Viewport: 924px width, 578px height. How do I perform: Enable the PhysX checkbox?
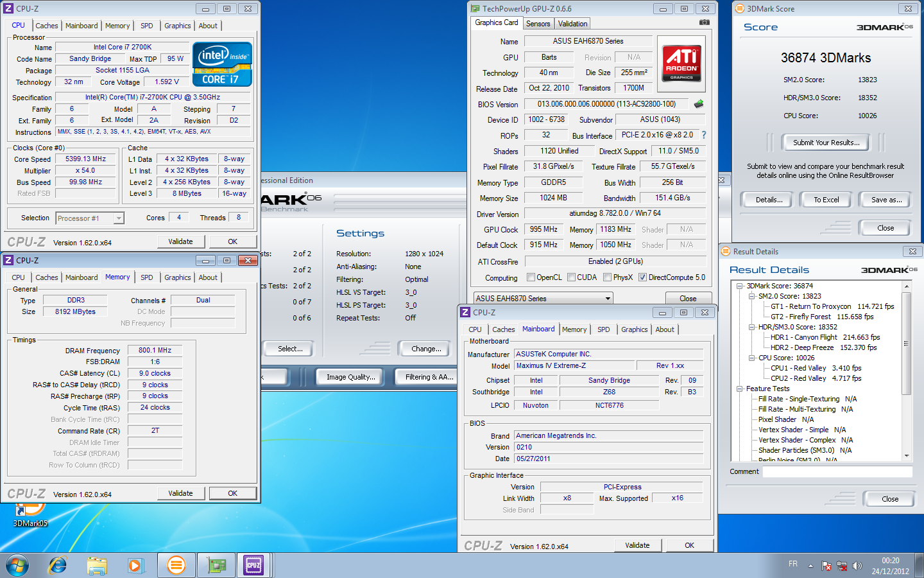[607, 277]
